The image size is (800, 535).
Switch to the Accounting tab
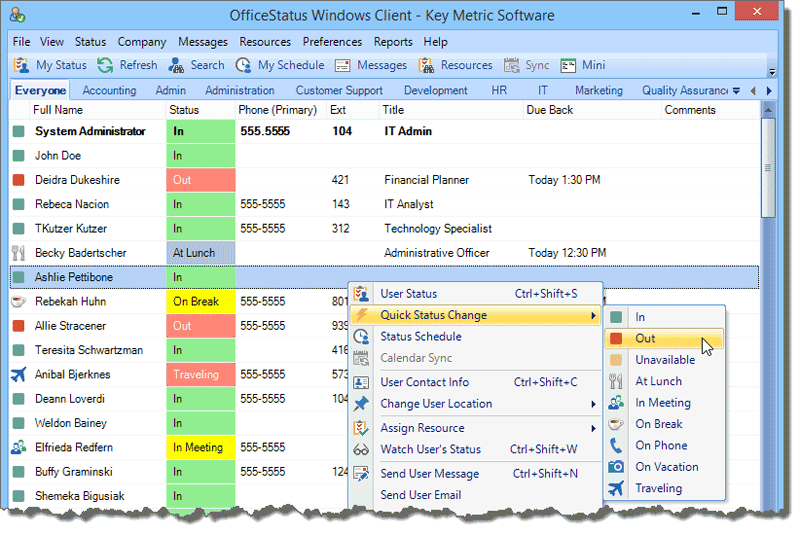pyautogui.click(x=109, y=91)
